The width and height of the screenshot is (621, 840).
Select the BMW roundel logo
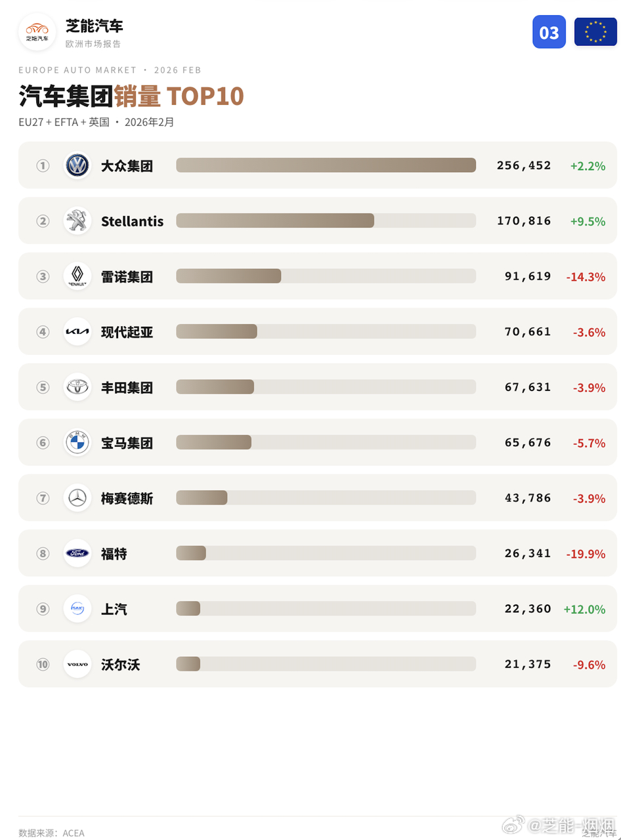pos(77,442)
